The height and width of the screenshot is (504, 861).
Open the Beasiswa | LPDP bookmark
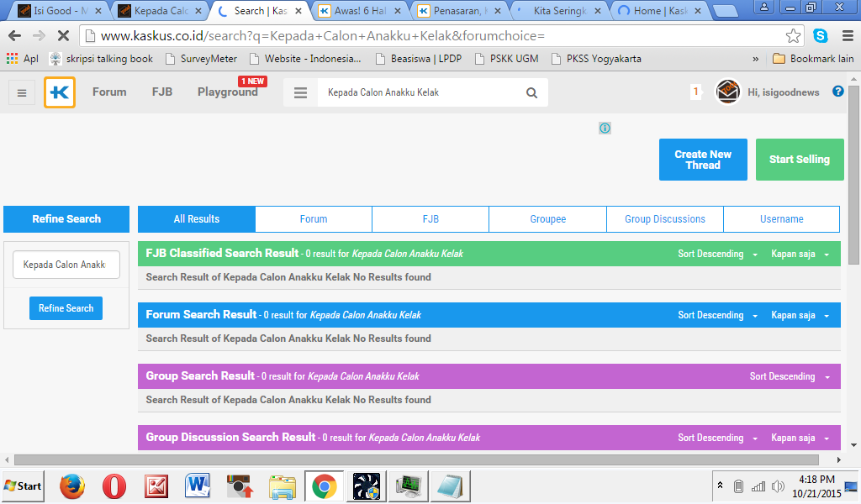tap(419, 59)
